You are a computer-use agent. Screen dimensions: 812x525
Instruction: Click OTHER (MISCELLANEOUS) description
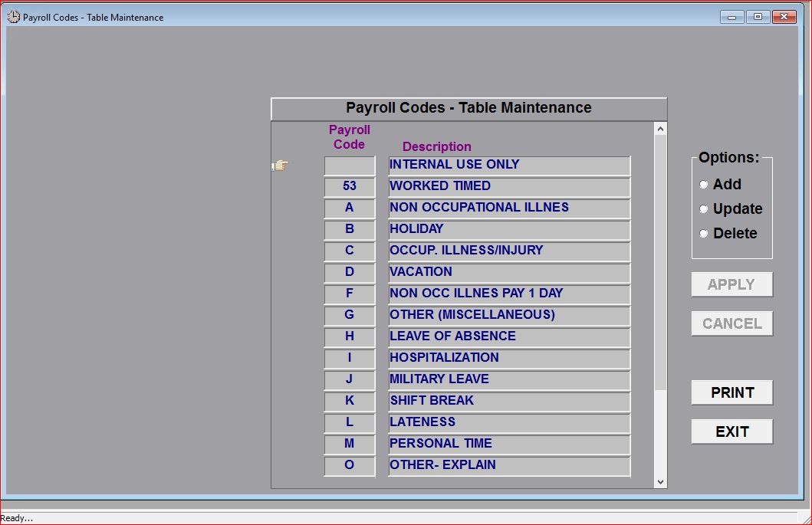[510, 317]
